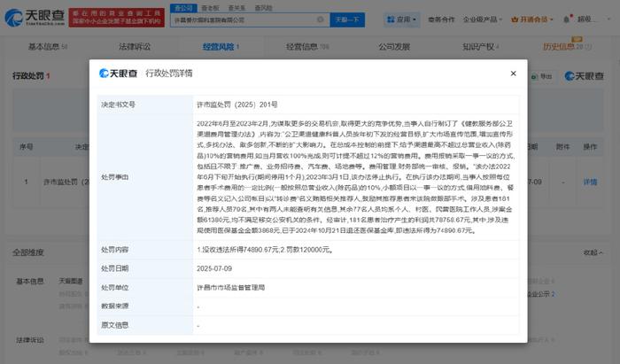
Task: Click the 法律诉讼 label in 全部维度 section
Action: (x=29, y=340)
